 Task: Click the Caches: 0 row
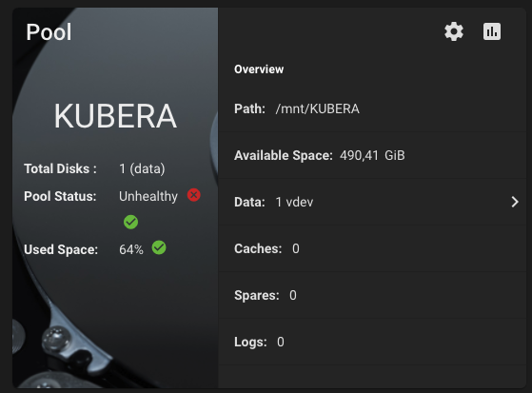[x=372, y=248]
